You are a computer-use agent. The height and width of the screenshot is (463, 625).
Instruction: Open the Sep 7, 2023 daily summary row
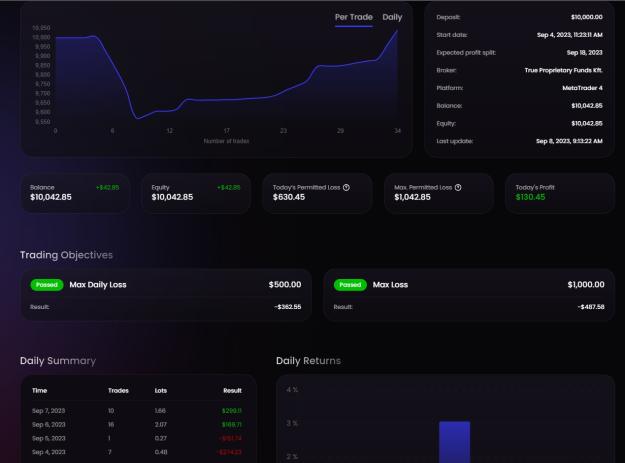[x=137, y=410]
